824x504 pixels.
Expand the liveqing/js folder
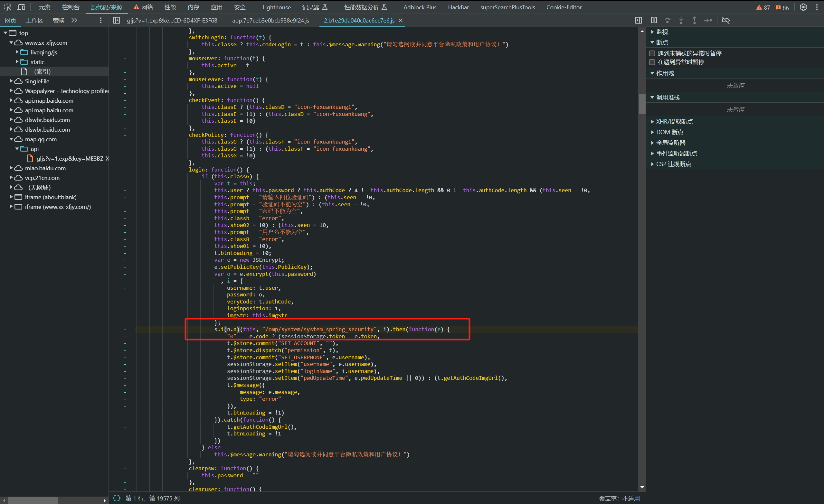pos(17,52)
